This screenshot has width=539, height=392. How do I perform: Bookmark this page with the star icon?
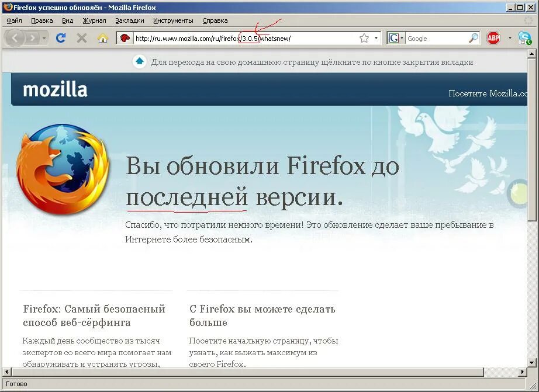click(364, 38)
